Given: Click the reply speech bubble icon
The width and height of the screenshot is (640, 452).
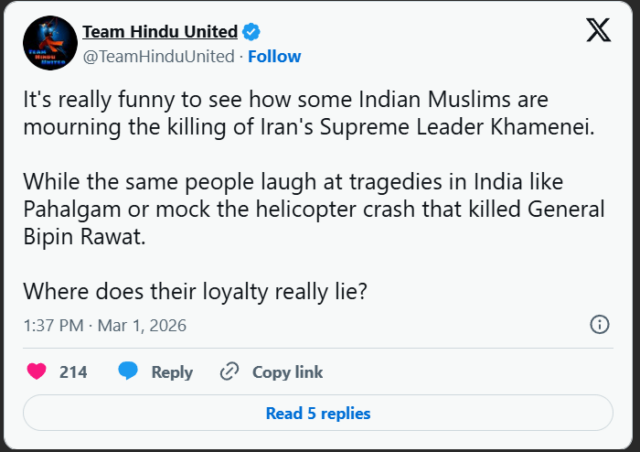Looking at the screenshot, I should (128, 372).
